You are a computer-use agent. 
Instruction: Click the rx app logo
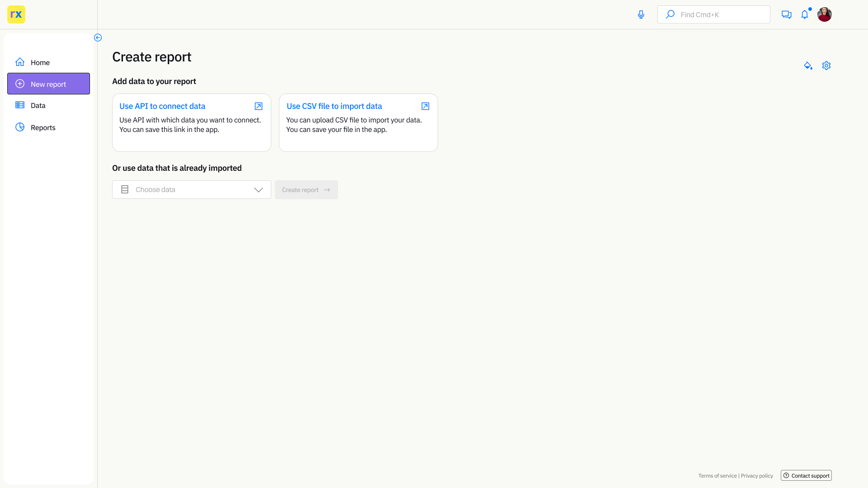tap(16, 14)
